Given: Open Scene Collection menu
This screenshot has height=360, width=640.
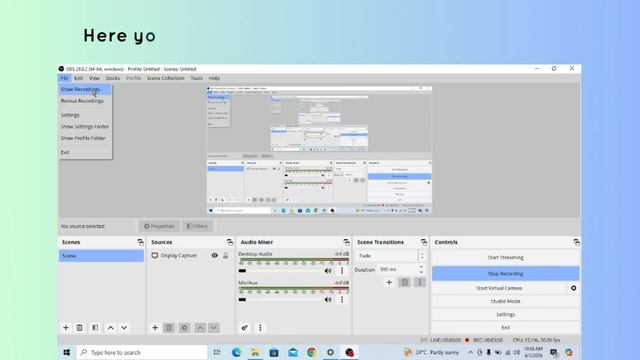Looking at the screenshot, I should pos(166,78).
